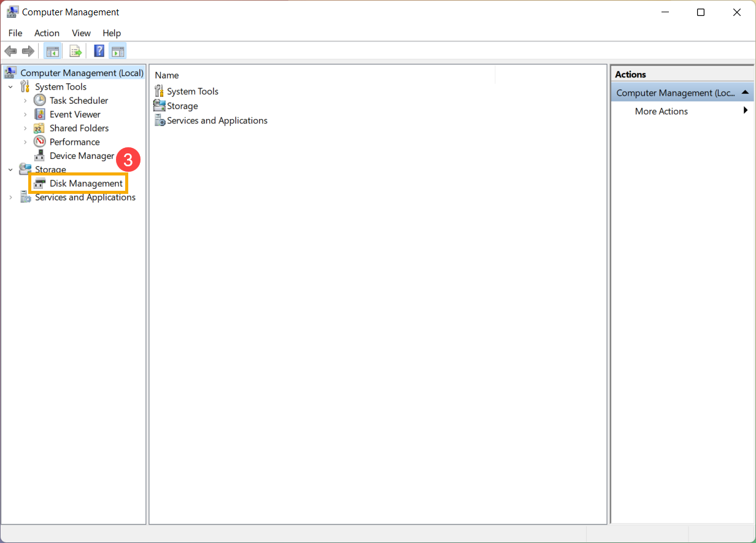The height and width of the screenshot is (543, 756).
Task: Expand Services and Applications tree node
Action: pos(10,198)
